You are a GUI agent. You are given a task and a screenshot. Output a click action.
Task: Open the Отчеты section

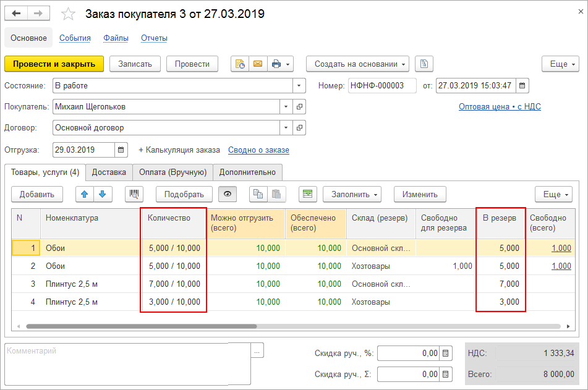tap(154, 38)
